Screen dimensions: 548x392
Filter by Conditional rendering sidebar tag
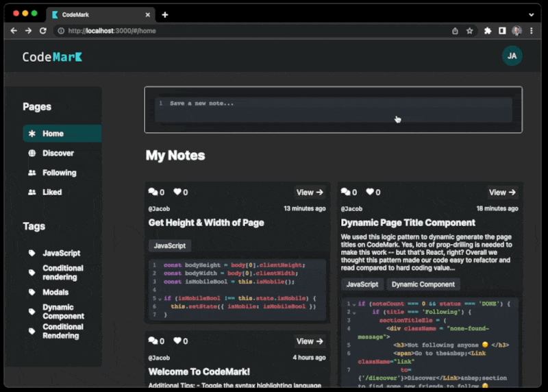click(63, 272)
